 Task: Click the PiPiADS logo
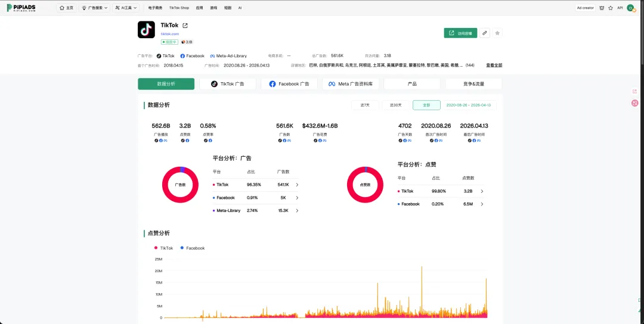coord(21,8)
